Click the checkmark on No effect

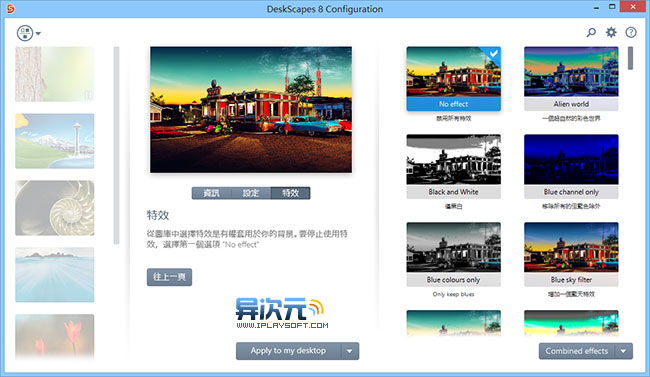pyautogui.click(x=493, y=54)
